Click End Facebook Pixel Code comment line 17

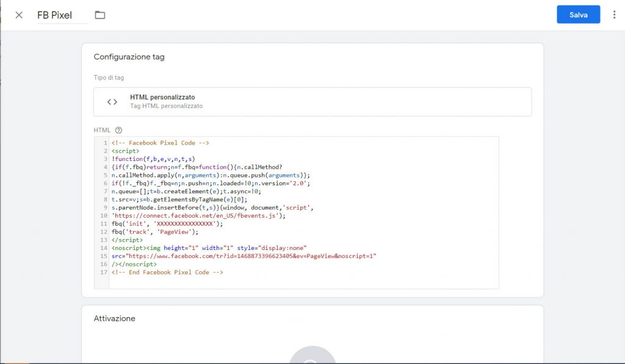click(167, 273)
